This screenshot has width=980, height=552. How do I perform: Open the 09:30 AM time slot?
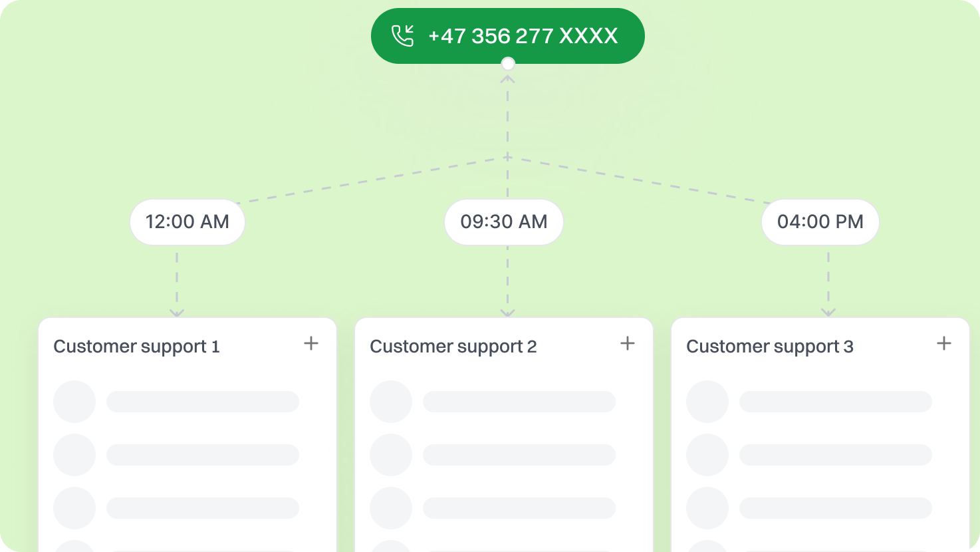tap(503, 222)
